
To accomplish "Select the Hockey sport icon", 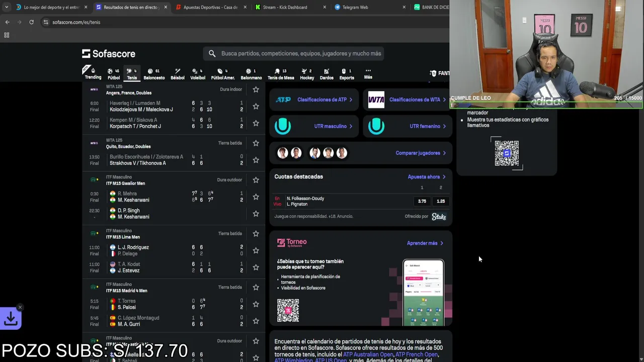I will coord(307,74).
